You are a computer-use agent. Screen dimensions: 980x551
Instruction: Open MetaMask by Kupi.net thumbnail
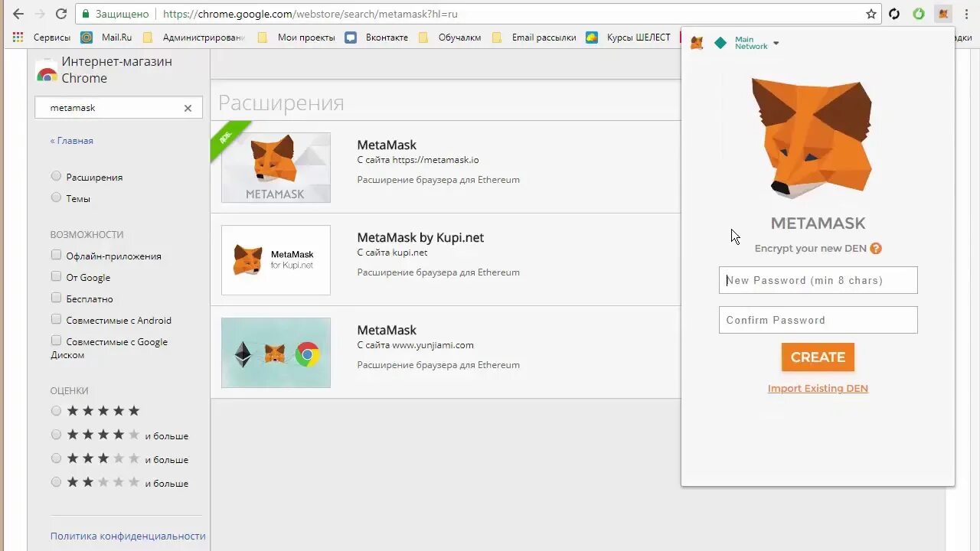(276, 260)
